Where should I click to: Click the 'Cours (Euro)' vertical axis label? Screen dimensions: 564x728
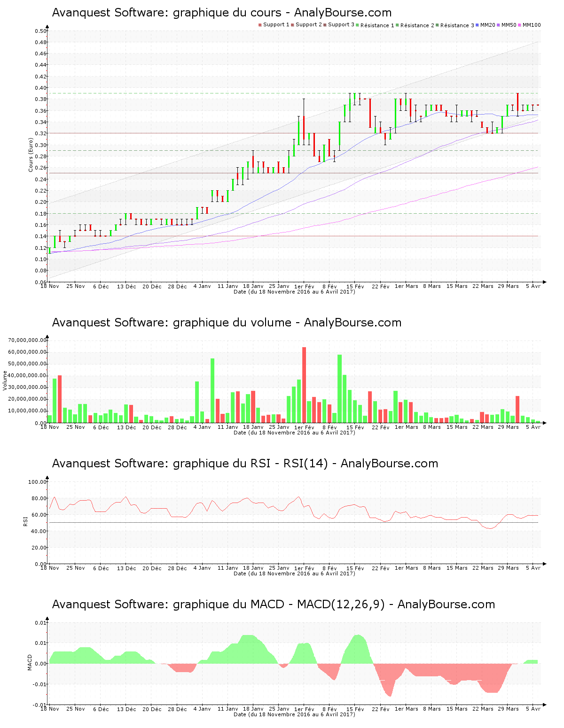[x=31, y=155]
